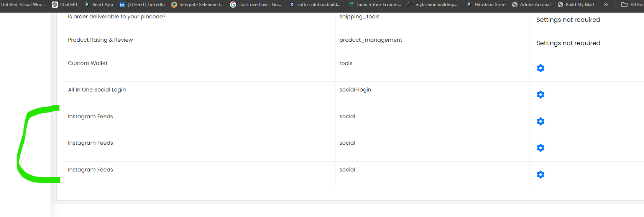644x217 pixels.
Task: Click "Settings not required" in Product Rating row
Action: [x=568, y=43]
